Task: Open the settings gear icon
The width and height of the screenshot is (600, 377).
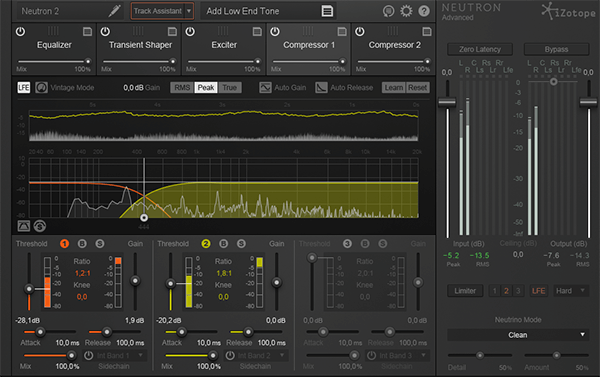Action: pyautogui.click(x=406, y=11)
